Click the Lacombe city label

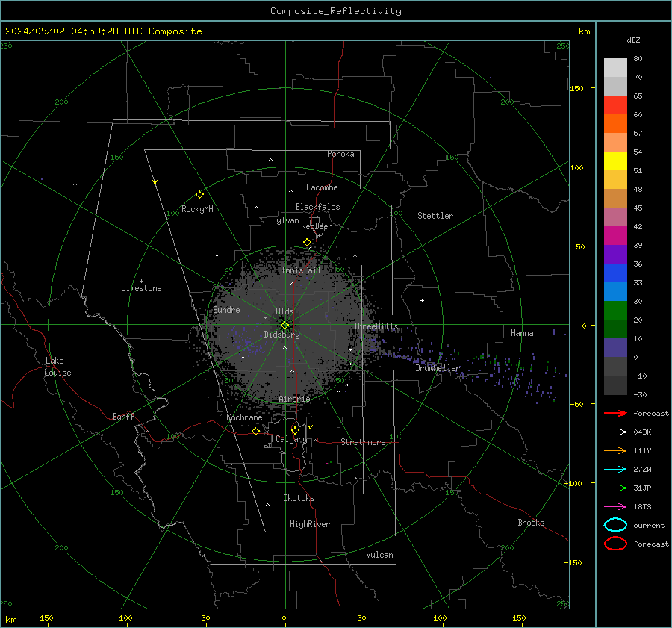(x=322, y=187)
